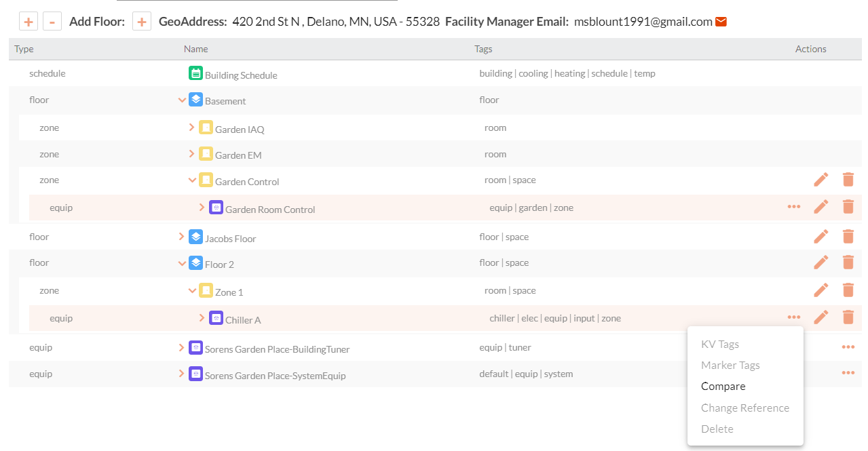The height and width of the screenshot is (451, 868).
Task: Delete the Jacobs Floor row
Action: 848,237
